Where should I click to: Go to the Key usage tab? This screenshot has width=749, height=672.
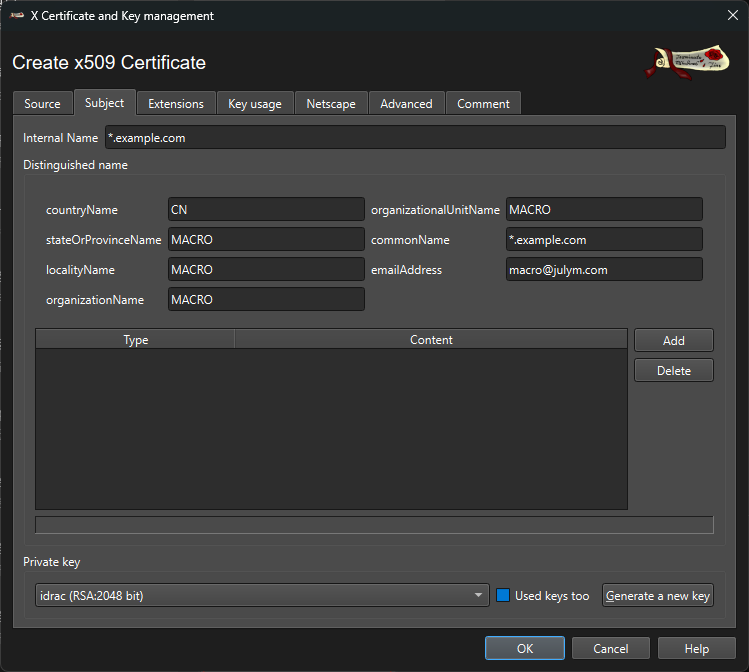(x=255, y=104)
